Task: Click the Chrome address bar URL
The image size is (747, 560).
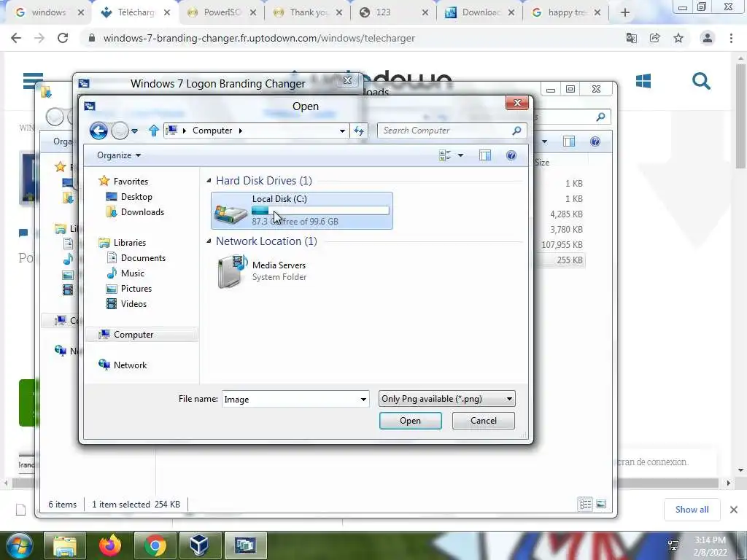Action: (259, 38)
